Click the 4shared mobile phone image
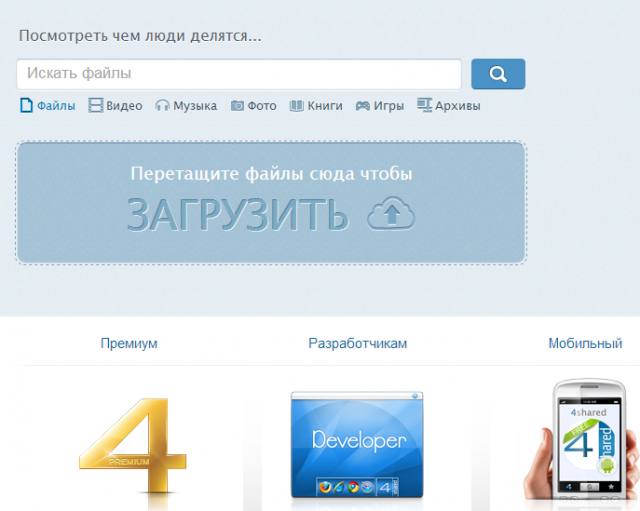 coord(585,440)
